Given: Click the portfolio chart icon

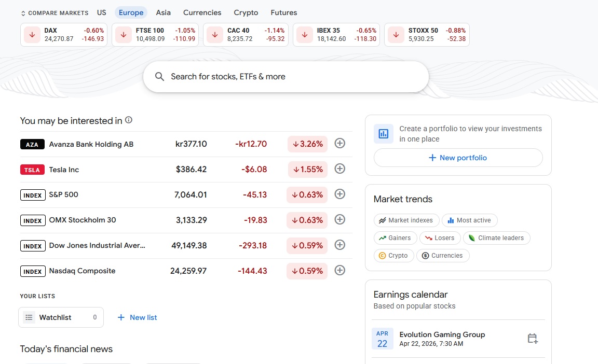Looking at the screenshot, I should (384, 134).
